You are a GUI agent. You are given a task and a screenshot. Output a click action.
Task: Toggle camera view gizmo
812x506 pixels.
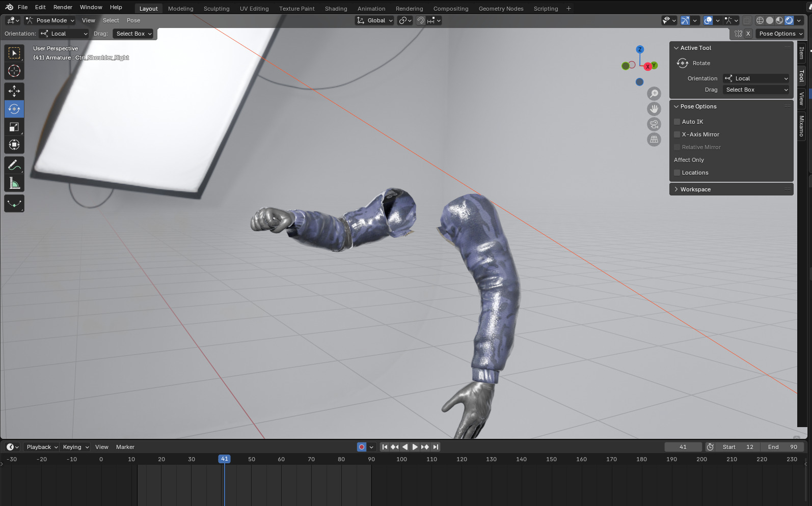click(654, 124)
